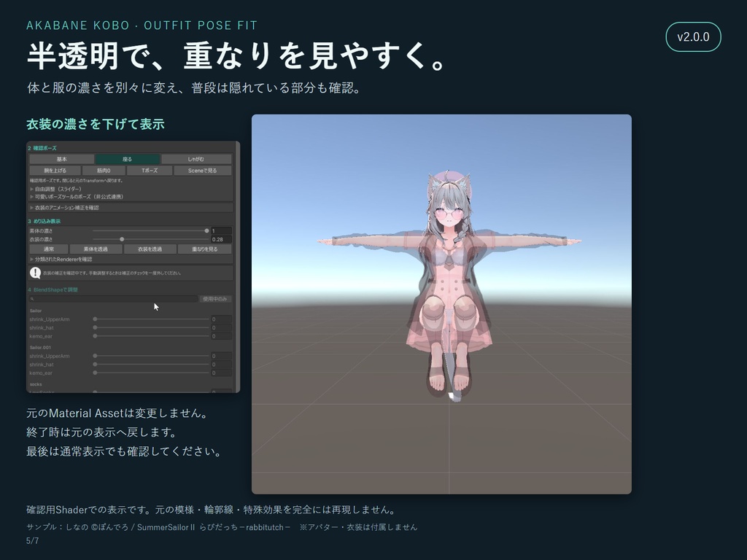This screenshot has height=560, width=747.
Task: Click the '4 BlendShapeで調整' section header
Action: (x=53, y=290)
